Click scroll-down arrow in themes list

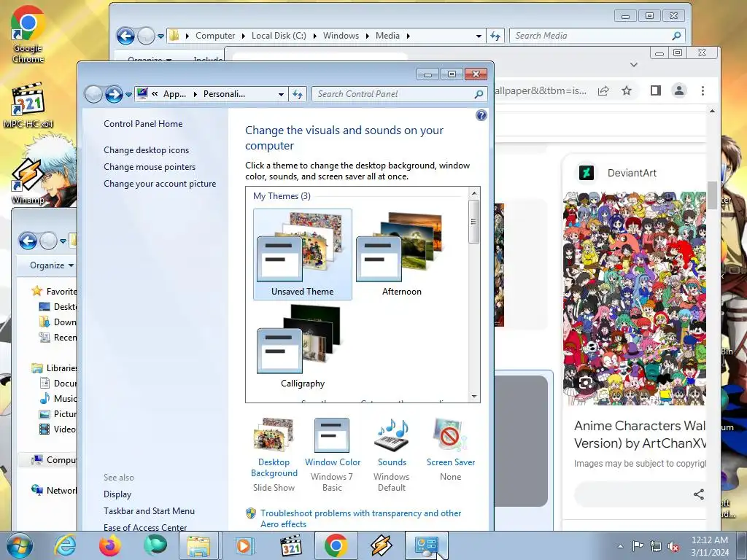pos(473,396)
